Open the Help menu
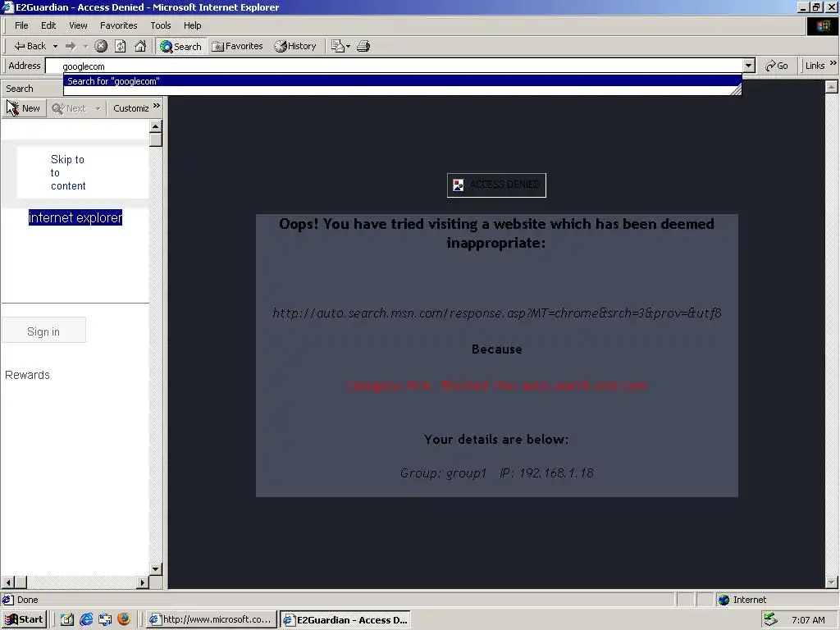 pos(192,25)
